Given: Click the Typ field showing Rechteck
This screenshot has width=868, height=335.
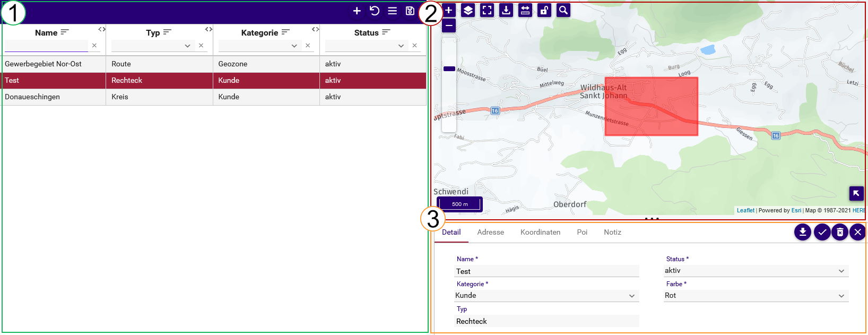Looking at the screenshot, I should tap(546, 321).
